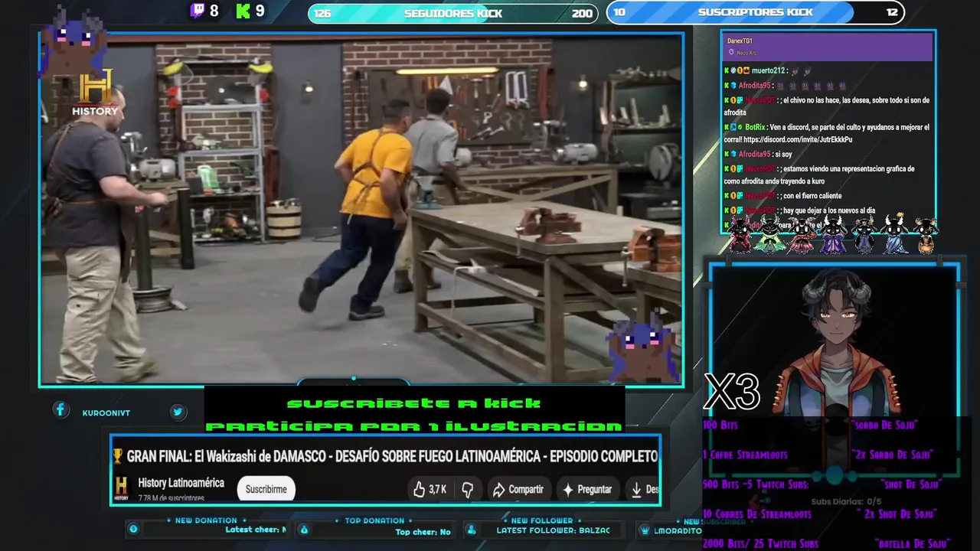Click the subscriber goal number 12
The image size is (980, 551).
click(892, 12)
